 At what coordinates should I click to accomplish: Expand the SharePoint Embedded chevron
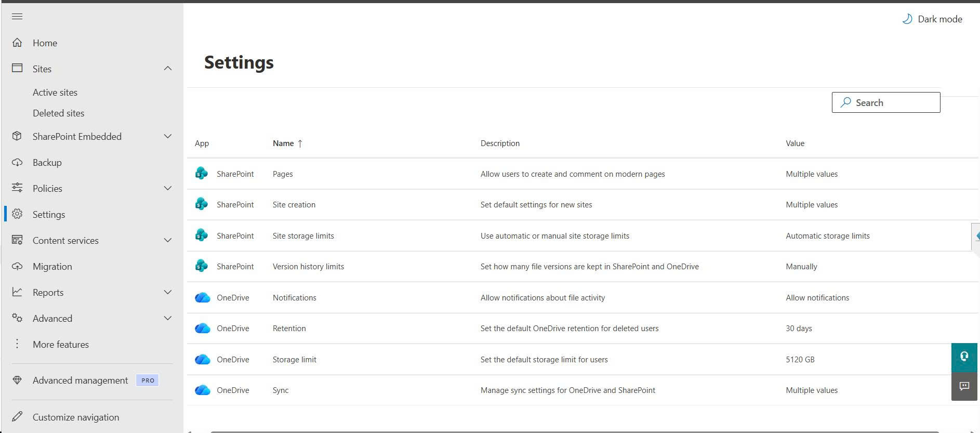coord(168,136)
